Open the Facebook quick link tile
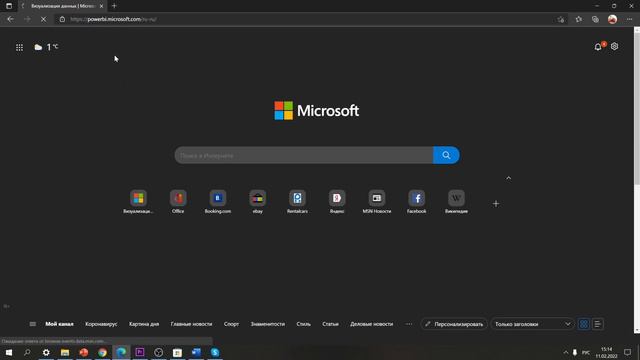 416,202
